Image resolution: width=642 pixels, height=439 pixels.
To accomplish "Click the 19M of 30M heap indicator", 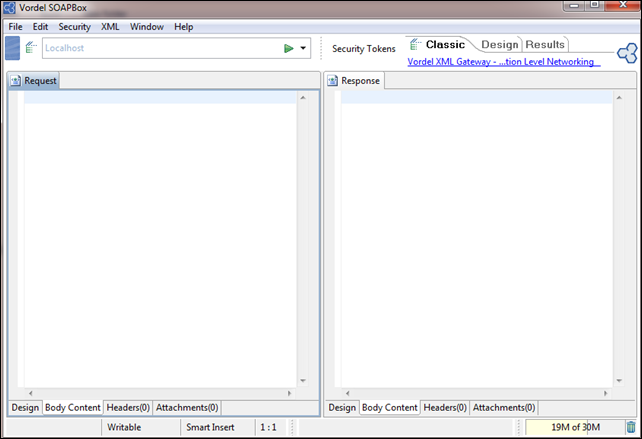I will (x=575, y=427).
